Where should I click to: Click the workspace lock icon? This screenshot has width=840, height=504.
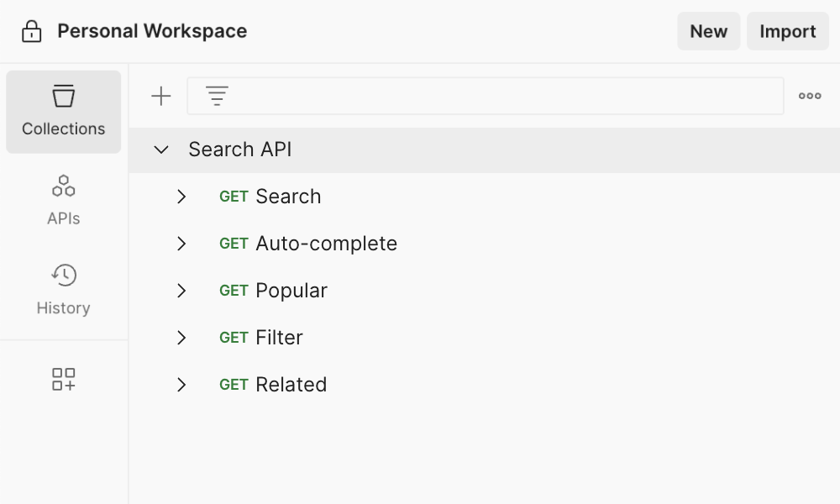coord(31,32)
